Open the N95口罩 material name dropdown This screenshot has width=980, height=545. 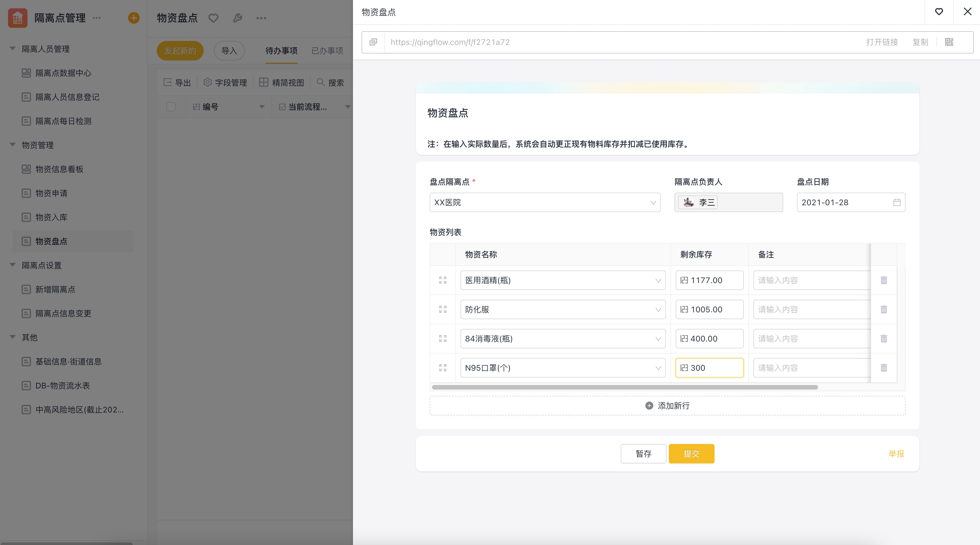pyautogui.click(x=562, y=368)
